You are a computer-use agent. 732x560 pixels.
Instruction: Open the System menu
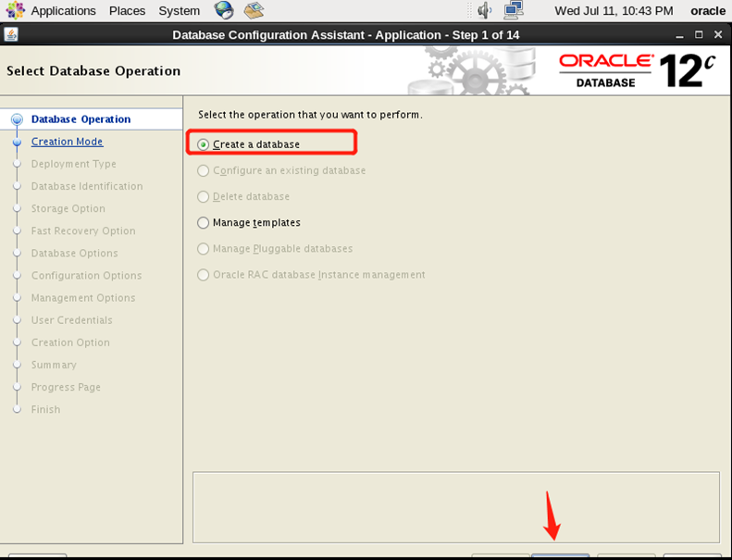pos(179,11)
